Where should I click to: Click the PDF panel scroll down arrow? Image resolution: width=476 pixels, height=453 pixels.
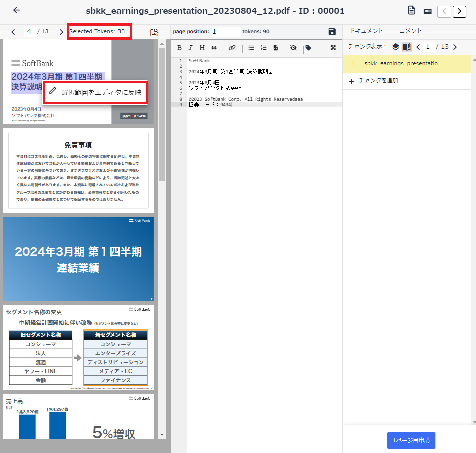tap(162, 435)
